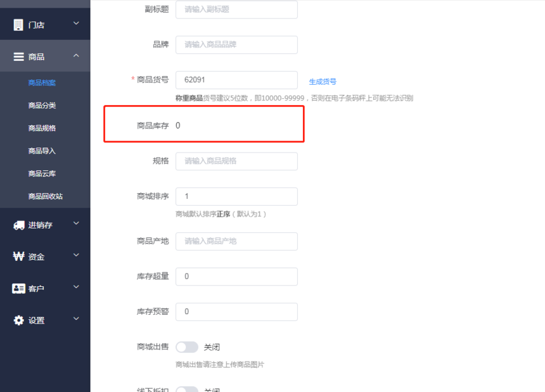Click the 关闭 label beside 商城出售 switch
Screen dimensions: 545x392
[212, 347]
